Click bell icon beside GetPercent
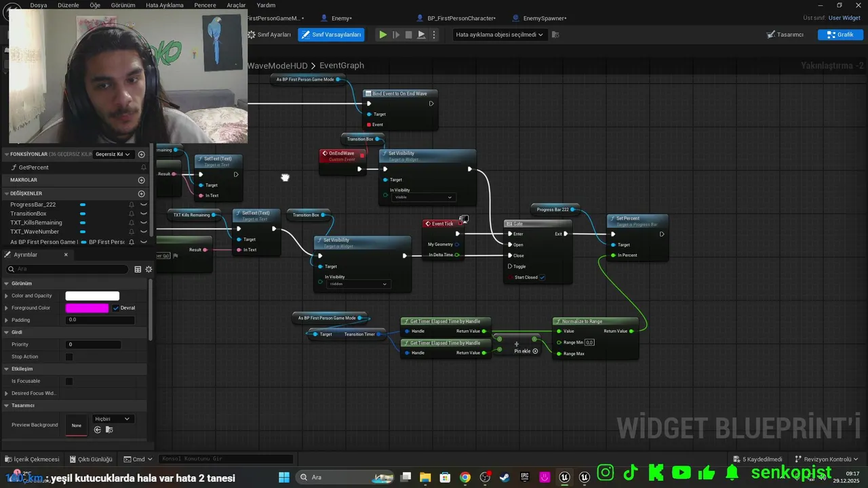Screen dimensions: 868x488 (144, 167)
